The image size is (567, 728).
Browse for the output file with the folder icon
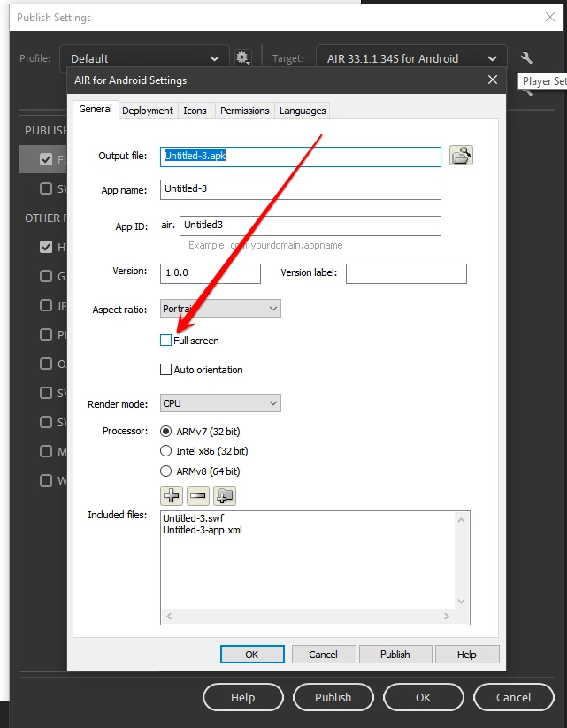click(x=461, y=156)
